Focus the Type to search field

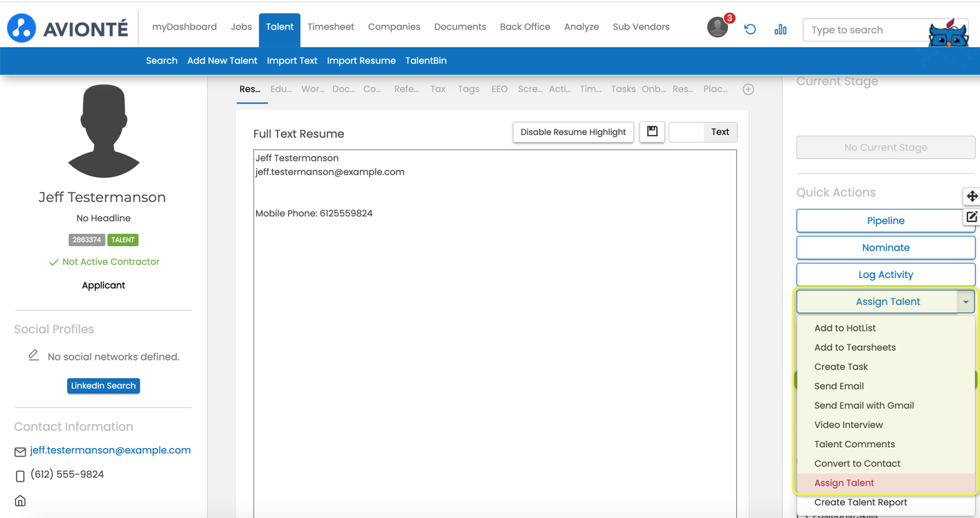(865, 30)
